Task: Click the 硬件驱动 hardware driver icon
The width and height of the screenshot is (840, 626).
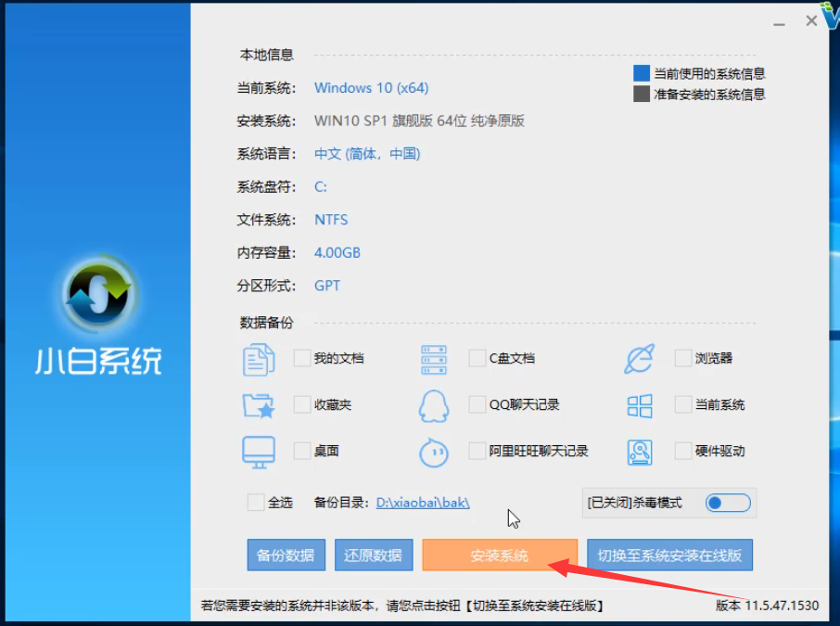Action: pyautogui.click(x=640, y=452)
